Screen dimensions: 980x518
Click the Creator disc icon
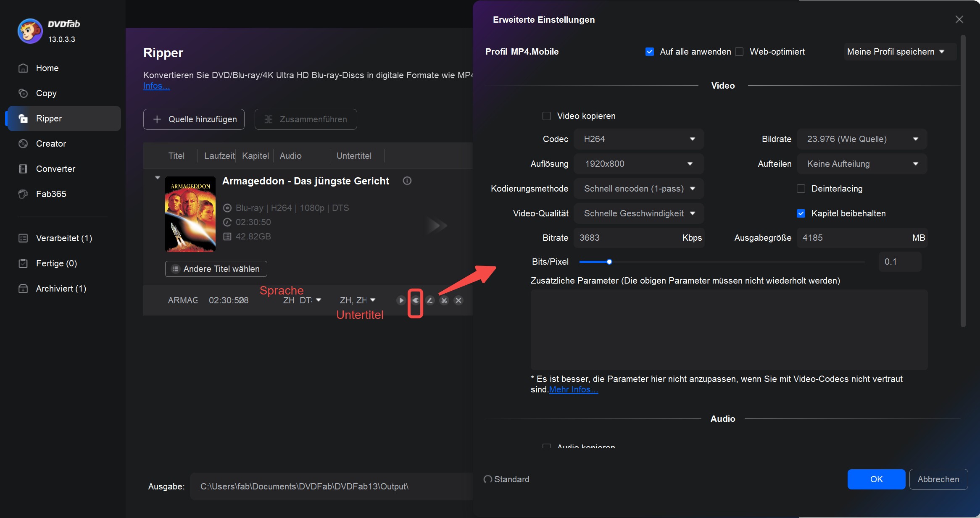tap(24, 144)
